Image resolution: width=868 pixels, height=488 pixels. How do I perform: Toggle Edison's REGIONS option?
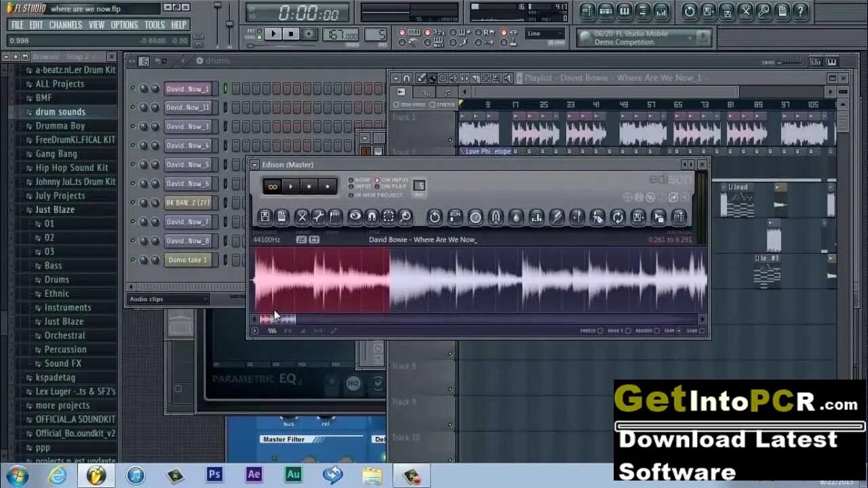click(x=647, y=331)
